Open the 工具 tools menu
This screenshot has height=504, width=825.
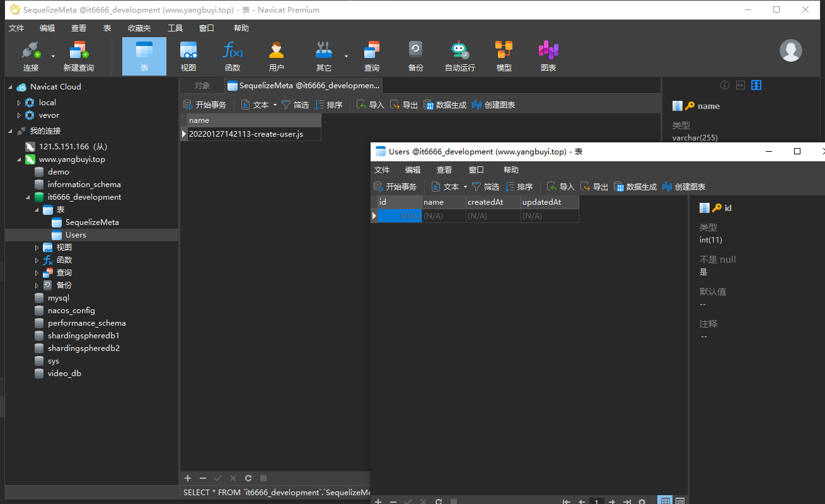175,28
